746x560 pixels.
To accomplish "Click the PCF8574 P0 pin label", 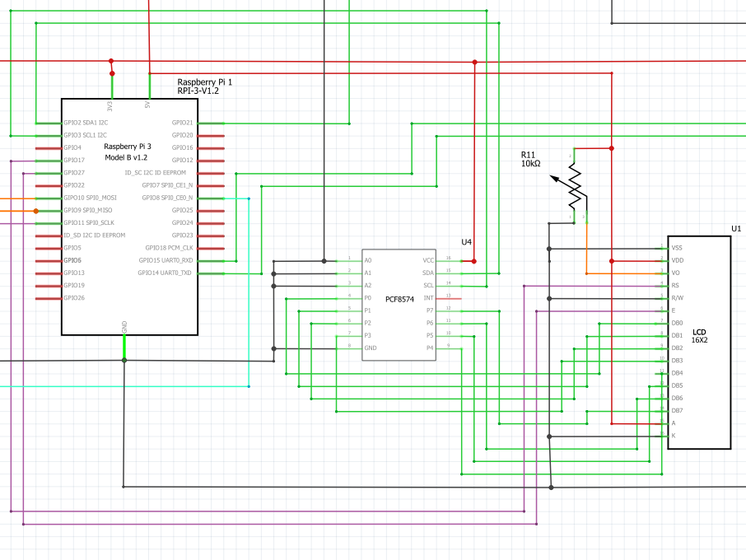I will (368, 298).
